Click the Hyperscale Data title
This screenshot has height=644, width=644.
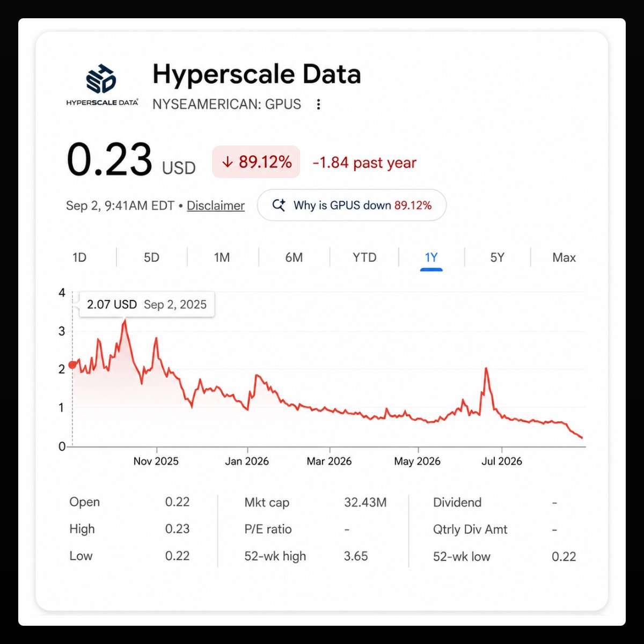257,74
